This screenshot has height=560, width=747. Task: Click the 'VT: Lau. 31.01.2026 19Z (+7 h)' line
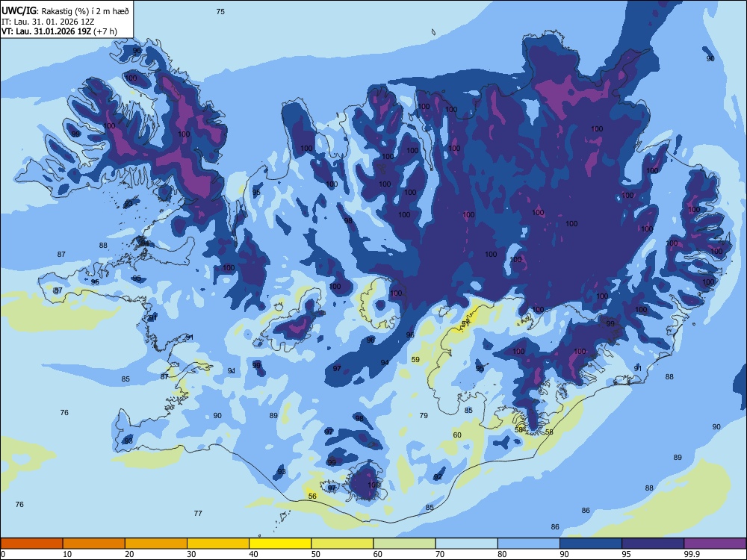pyautogui.click(x=59, y=31)
